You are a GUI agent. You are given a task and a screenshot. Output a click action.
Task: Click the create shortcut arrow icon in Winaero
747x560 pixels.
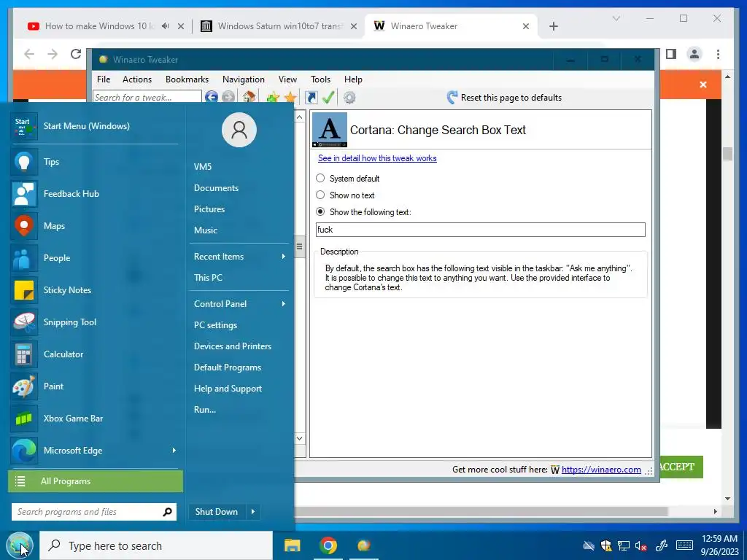(311, 98)
